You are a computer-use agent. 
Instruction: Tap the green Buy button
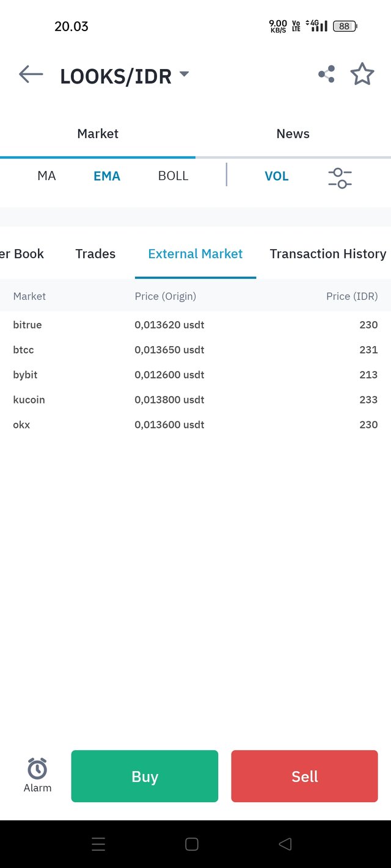tap(145, 776)
